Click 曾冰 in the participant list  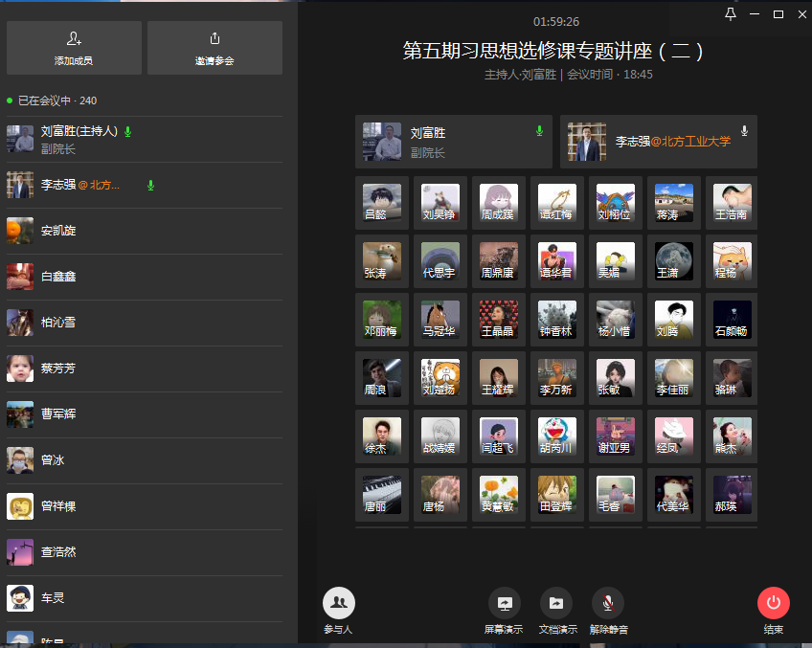[53, 460]
